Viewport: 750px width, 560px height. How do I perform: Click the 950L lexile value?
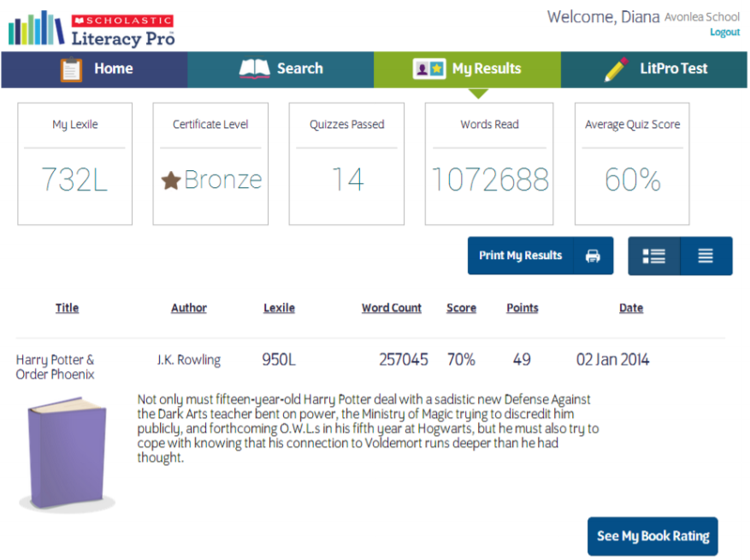pos(279,360)
